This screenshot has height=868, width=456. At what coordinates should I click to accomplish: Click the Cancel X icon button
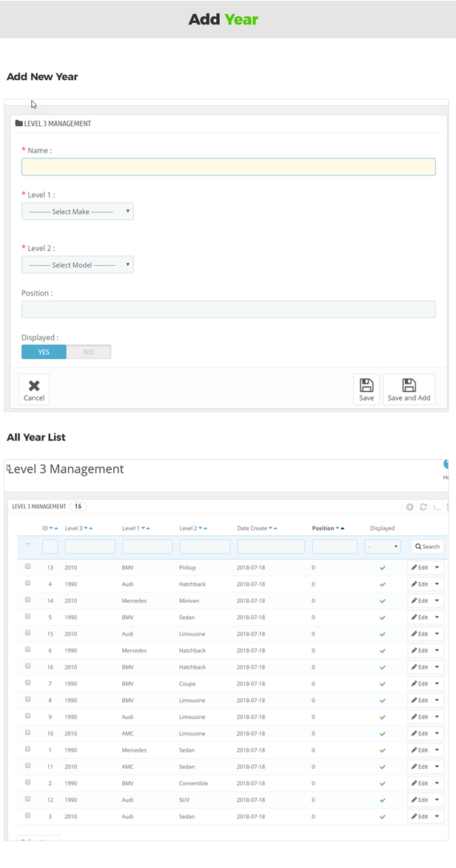[x=34, y=390]
